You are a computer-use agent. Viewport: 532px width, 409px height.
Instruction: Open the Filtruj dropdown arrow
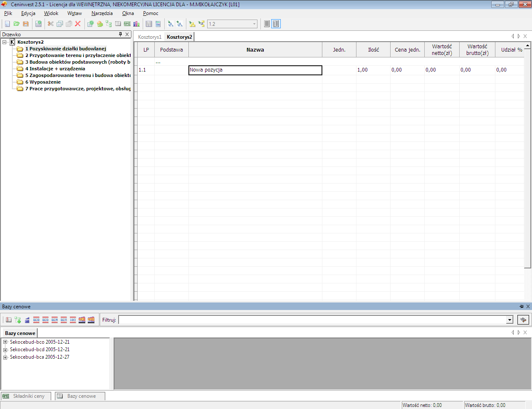(510, 320)
